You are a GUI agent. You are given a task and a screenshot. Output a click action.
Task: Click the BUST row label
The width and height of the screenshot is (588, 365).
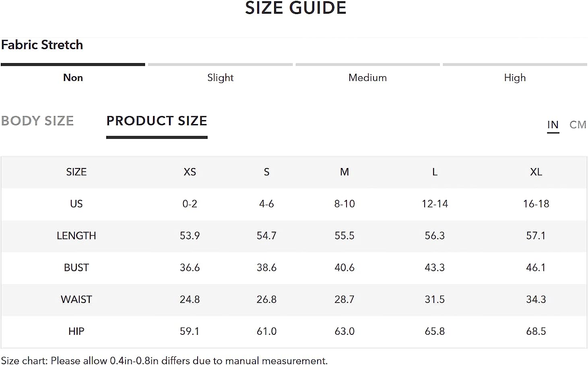[76, 268]
